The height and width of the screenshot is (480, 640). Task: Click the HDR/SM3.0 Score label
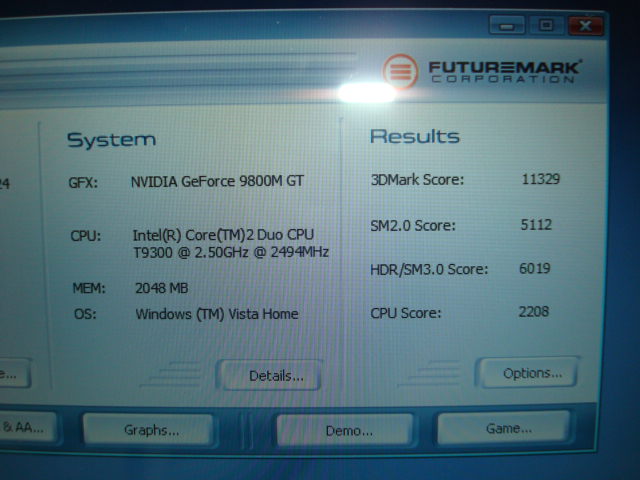coord(429,269)
